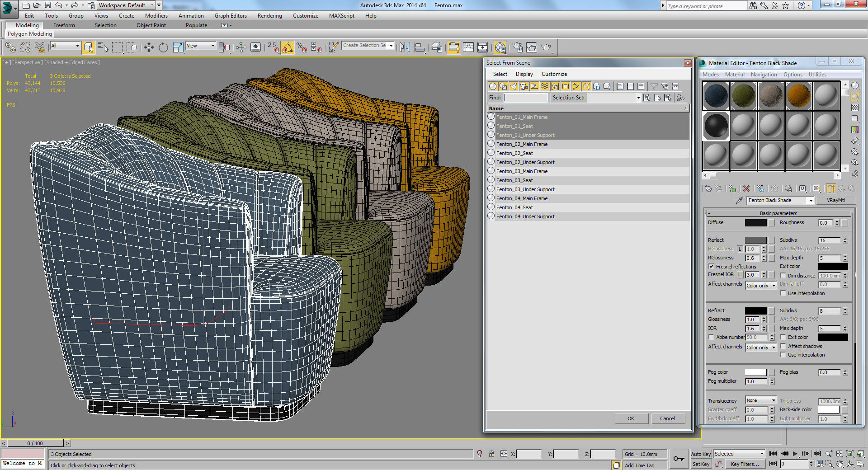Toggle the Fresnel IOR L lock button
The height and width of the screenshot is (470, 868).
point(740,275)
